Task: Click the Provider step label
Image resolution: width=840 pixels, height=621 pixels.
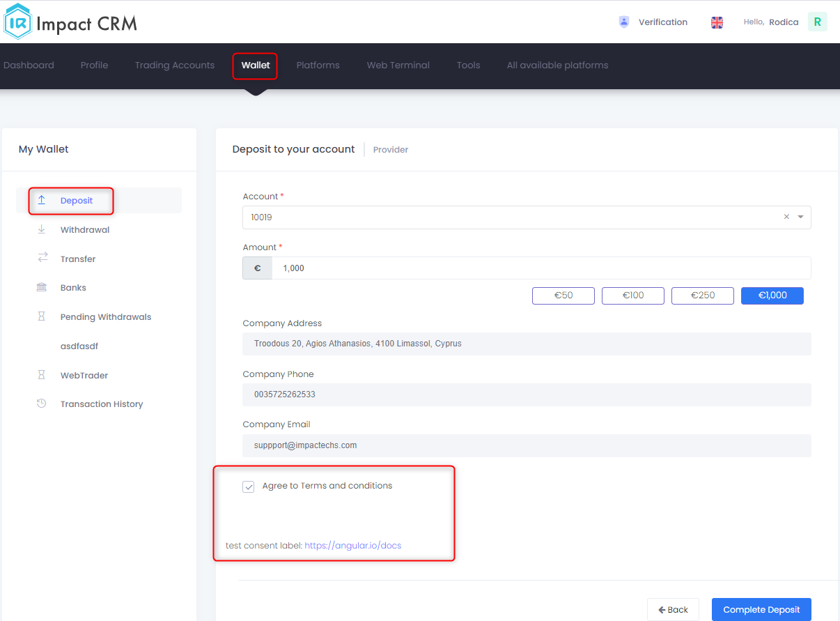Action: [391, 150]
